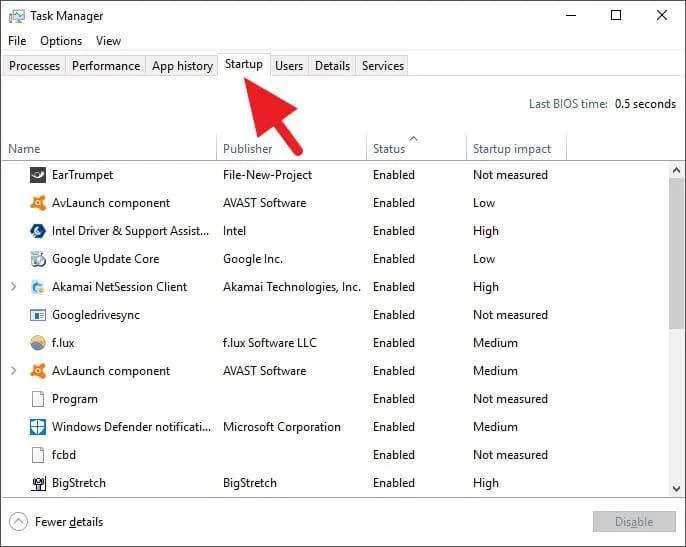Switch to the Processes tab
This screenshot has height=547, width=686.
[x=35, y=66]
